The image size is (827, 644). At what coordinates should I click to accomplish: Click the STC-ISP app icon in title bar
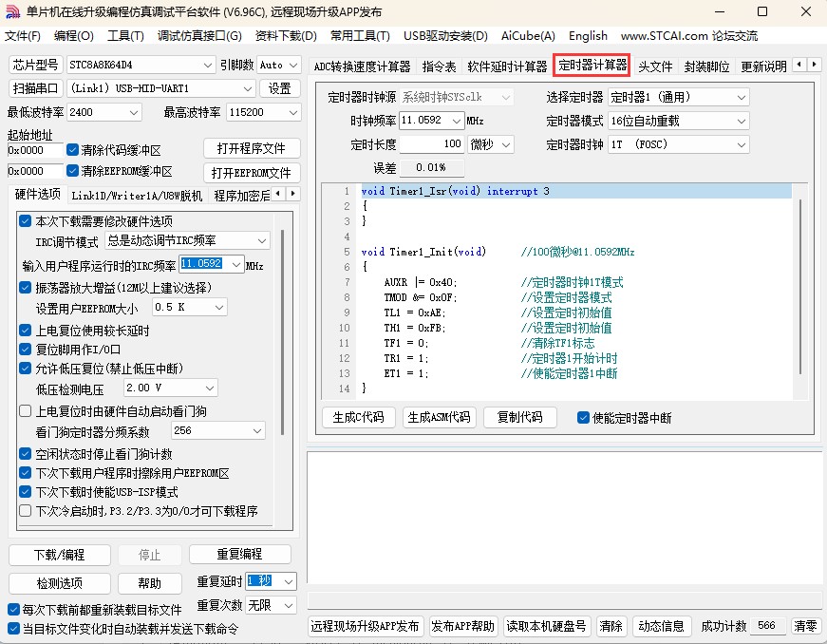pyautogui.click(x=12, y=11)
